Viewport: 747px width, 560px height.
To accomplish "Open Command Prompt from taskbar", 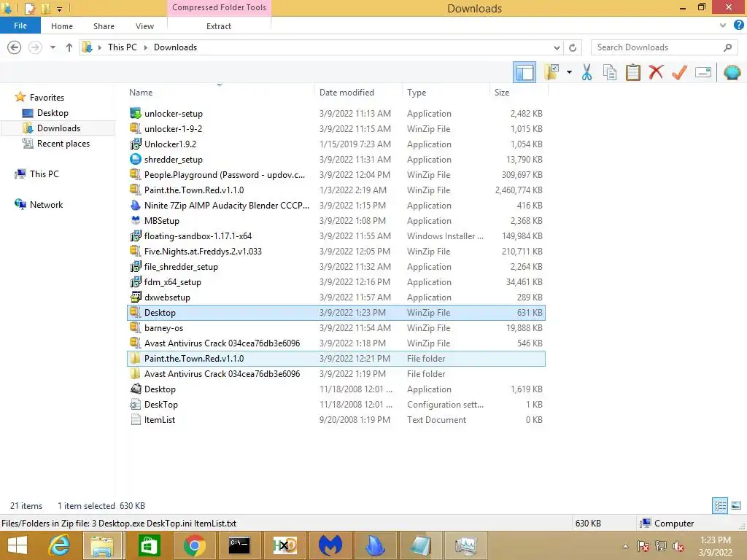I will pos(239,545).
